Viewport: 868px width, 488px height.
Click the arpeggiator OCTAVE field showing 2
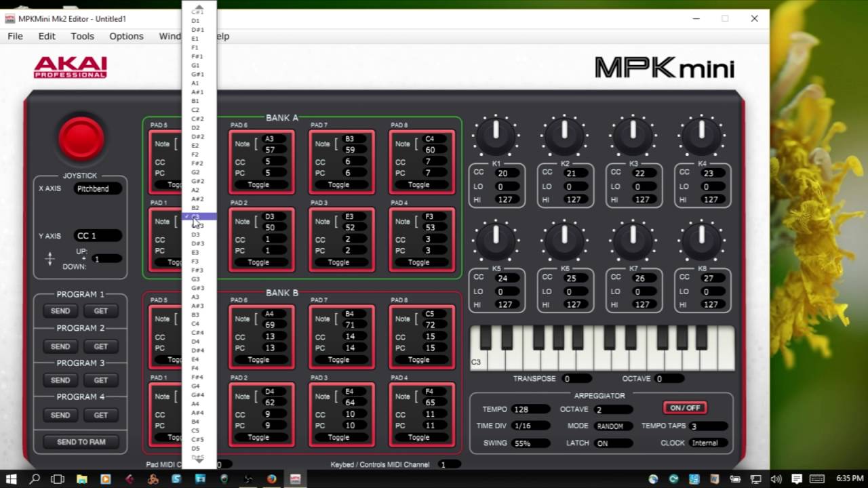(x=613, y=409)
